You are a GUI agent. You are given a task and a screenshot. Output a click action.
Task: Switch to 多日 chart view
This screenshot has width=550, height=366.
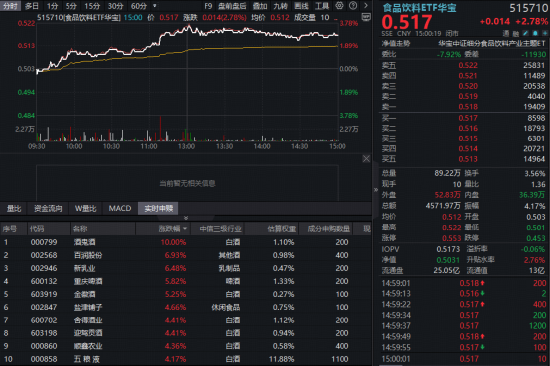coord(32,6)
